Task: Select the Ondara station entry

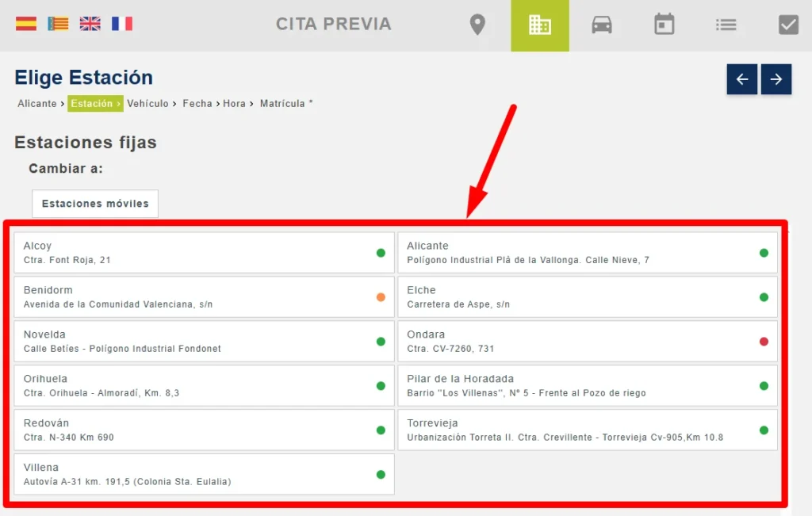Action: point(587,342)
